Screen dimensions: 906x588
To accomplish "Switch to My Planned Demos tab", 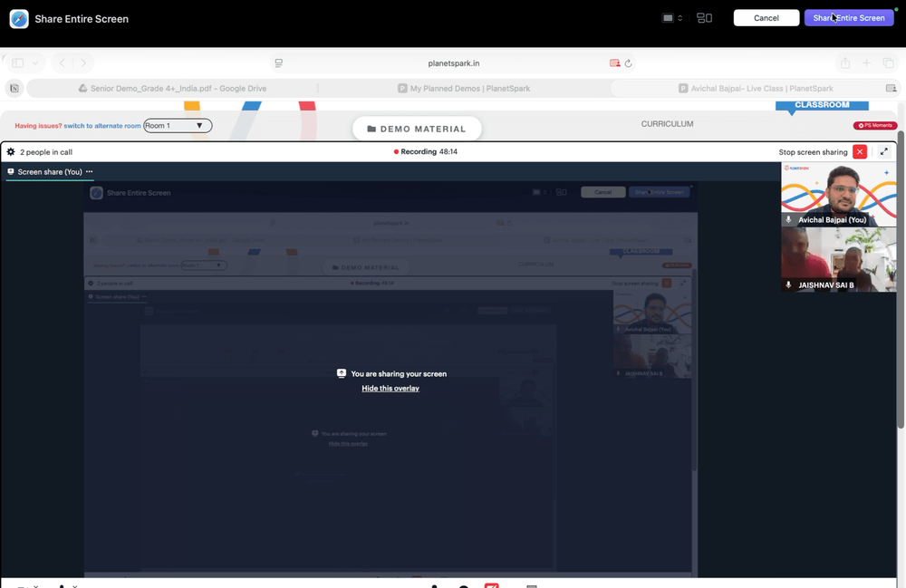I will coord(464,89).
